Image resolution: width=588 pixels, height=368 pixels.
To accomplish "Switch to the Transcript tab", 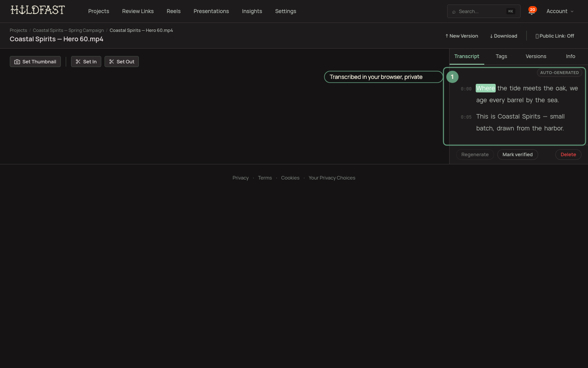I will [x=467, y=56].
